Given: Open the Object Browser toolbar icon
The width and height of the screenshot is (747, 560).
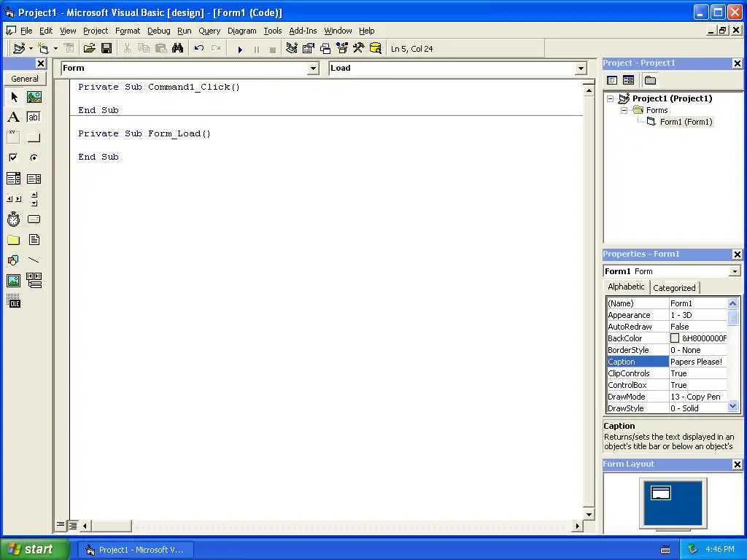Looking at the screenshot, I should click(342, 49).
